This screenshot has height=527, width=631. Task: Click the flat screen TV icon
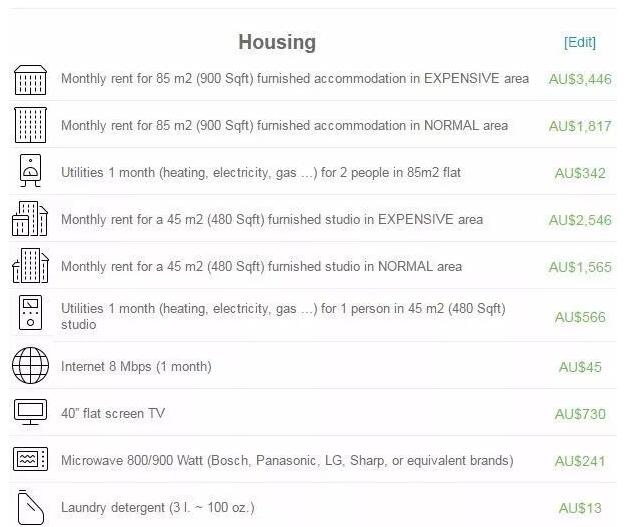coord(30,412)
